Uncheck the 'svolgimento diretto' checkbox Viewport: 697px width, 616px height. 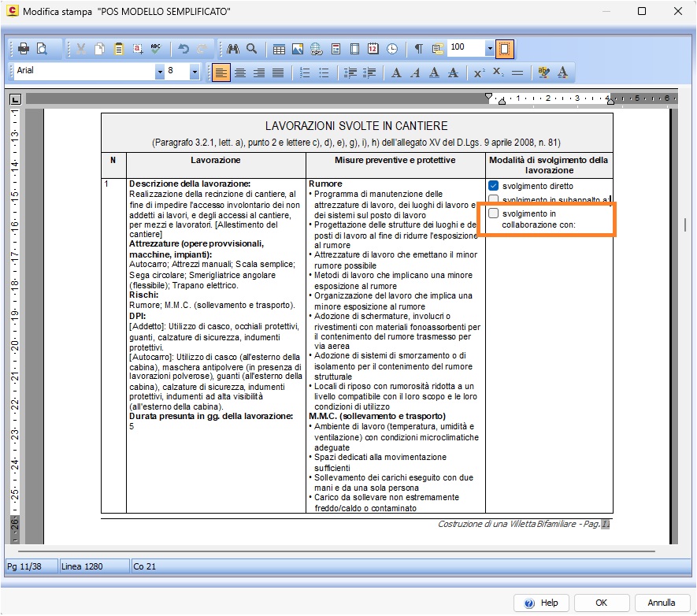click(493, 185)
